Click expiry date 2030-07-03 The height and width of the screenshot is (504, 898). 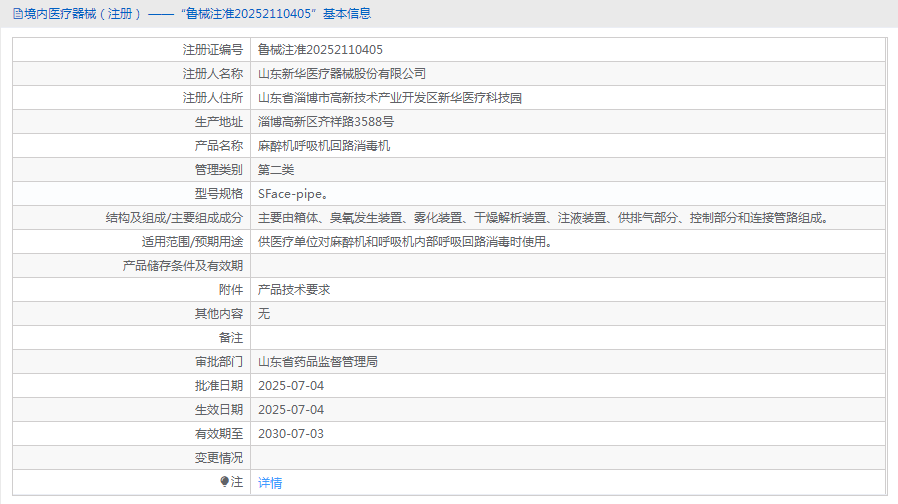click(291, 434)
